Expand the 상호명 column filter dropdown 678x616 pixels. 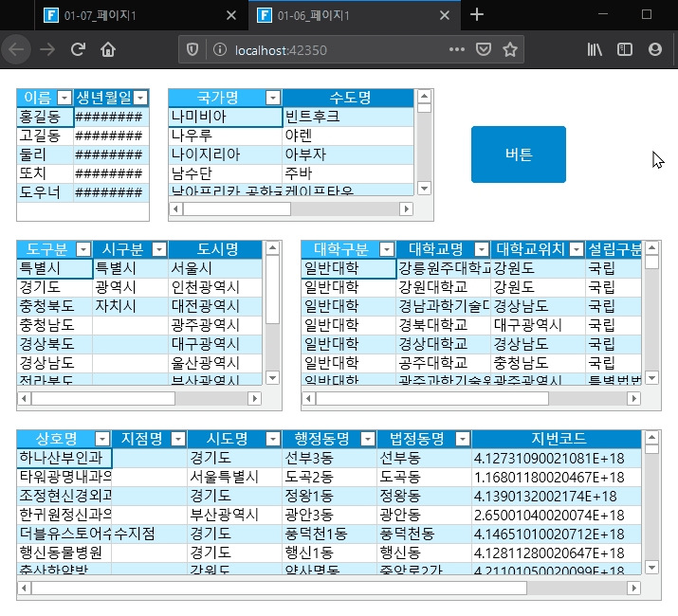tap(101, 439)
